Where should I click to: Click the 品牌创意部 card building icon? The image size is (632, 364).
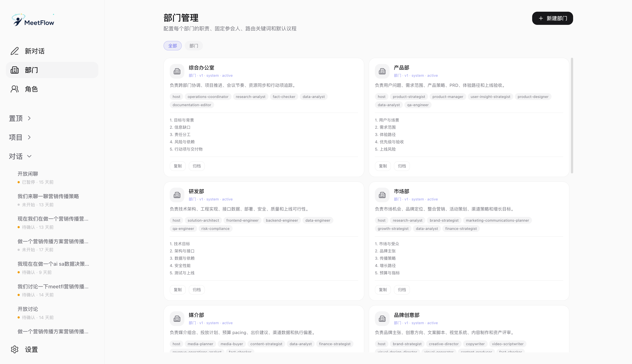pos(382,319)
